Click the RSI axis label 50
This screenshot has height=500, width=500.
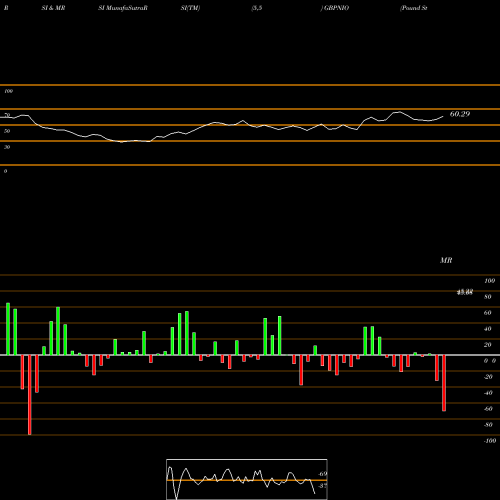7,131
